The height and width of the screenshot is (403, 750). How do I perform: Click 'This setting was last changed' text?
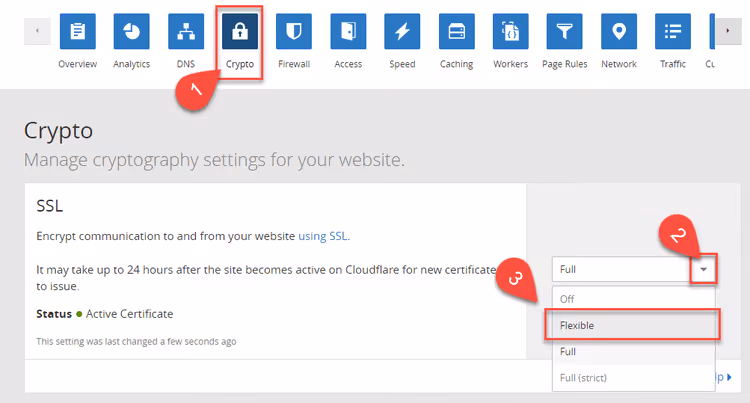(x=136, y=341)
